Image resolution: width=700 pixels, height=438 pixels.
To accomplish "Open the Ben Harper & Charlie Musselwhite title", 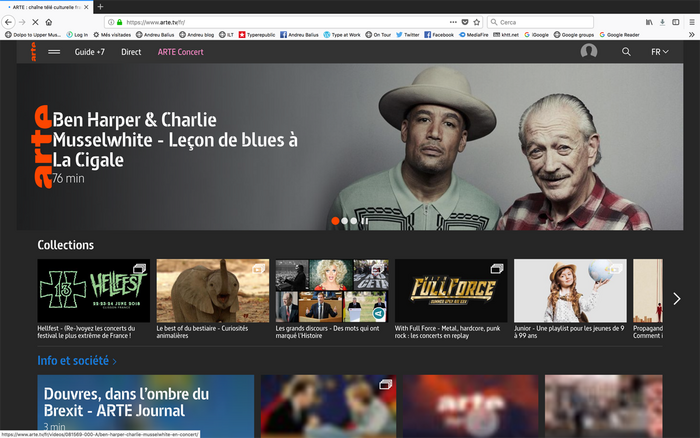I will [x=175, y=140].
